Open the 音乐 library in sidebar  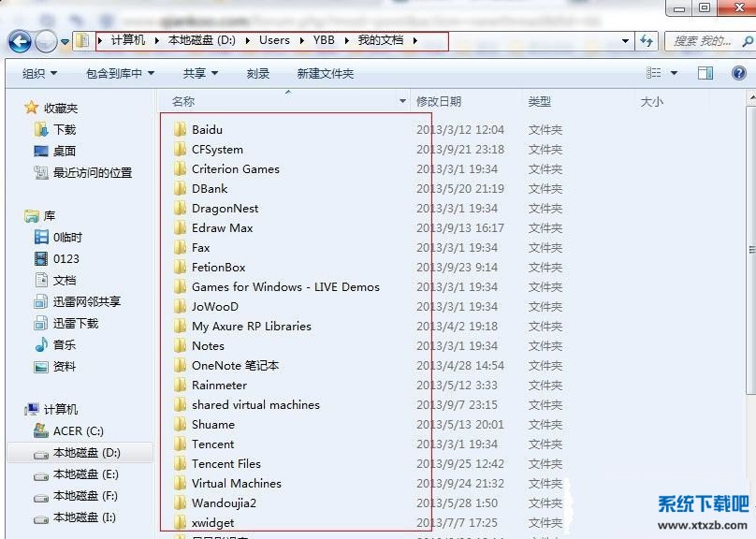click(64, 345)
